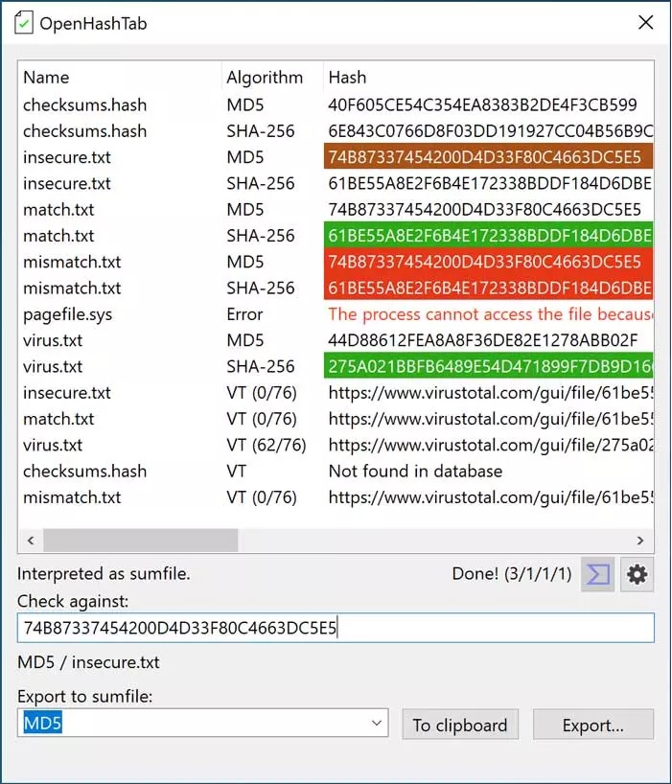Click the OpenHashTab title bar icon
Viewport: 672px width, 784px height.
[25, 23]
